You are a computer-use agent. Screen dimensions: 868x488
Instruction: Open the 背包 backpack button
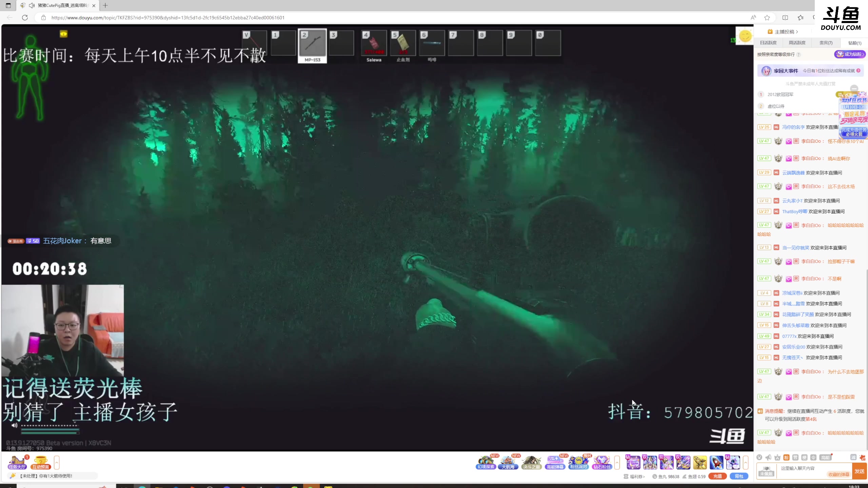[x=739, y=476]
